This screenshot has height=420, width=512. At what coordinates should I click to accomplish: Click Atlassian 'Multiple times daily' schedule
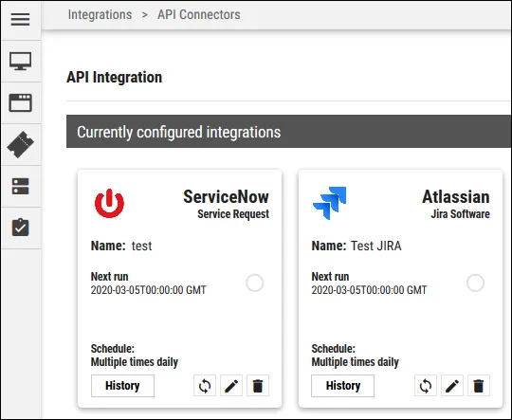355,362
